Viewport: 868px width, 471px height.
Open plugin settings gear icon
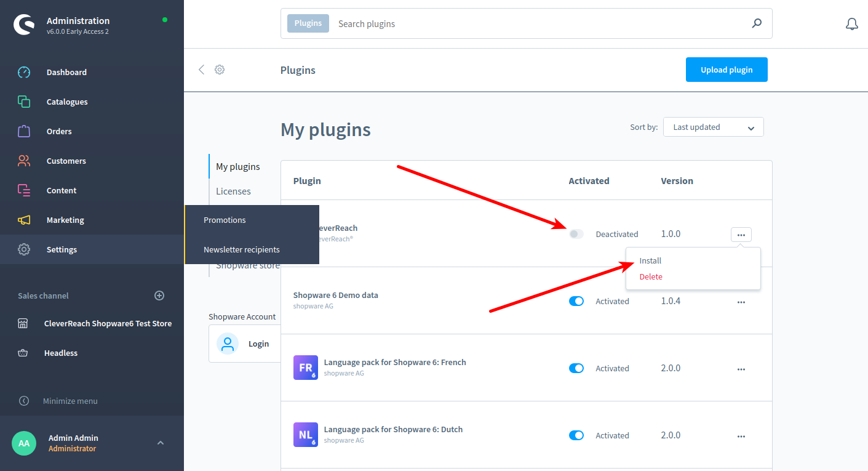coord(220,70)
